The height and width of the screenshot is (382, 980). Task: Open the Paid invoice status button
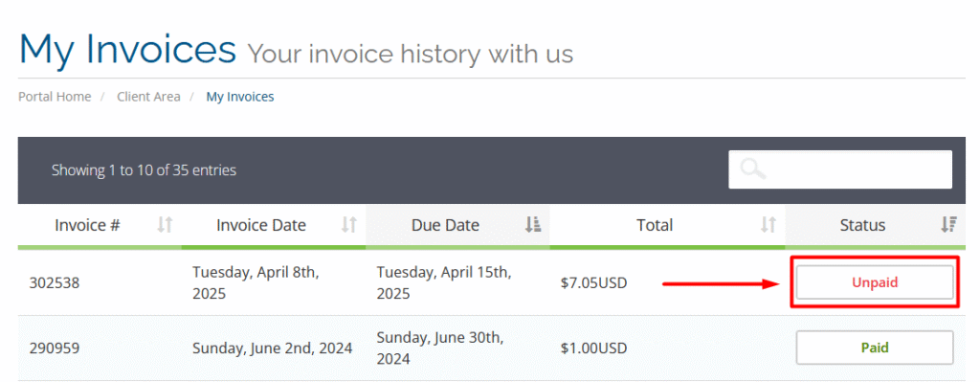[x=875, y=348]
